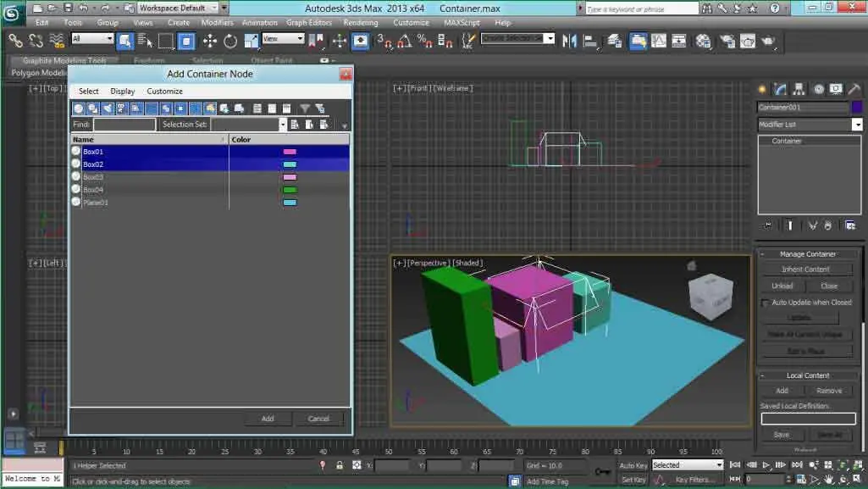The height and width of the screenshot is (489, 868).
Task: Click the Box01 color swatch
Action: tap(290, 152)
